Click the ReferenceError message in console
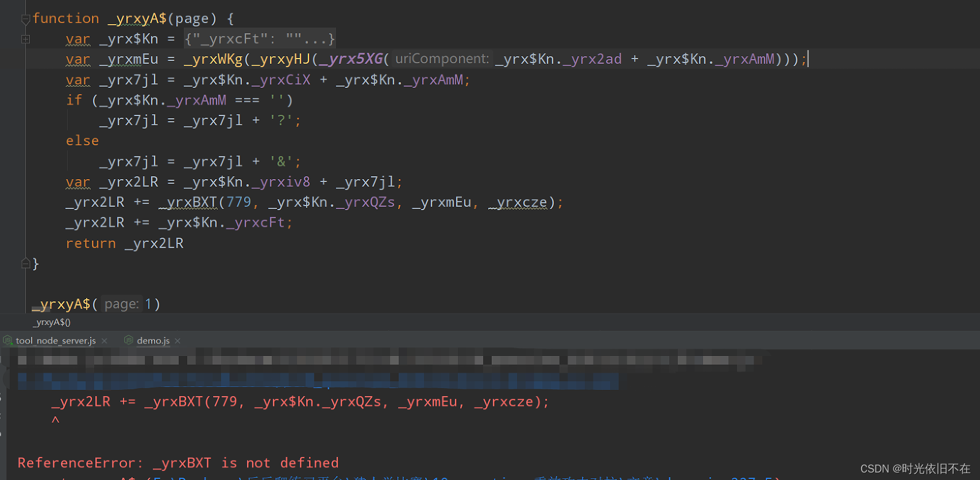980x480 pixels. pyautogui.click(x=178, y=463)
